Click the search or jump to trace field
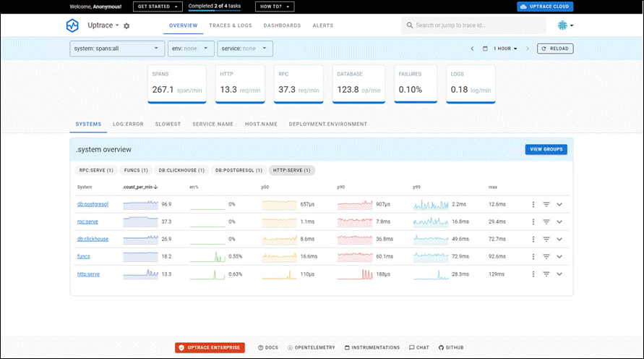Screen dimensions: 644x359 pyautogui.click(x=473, y=25)
